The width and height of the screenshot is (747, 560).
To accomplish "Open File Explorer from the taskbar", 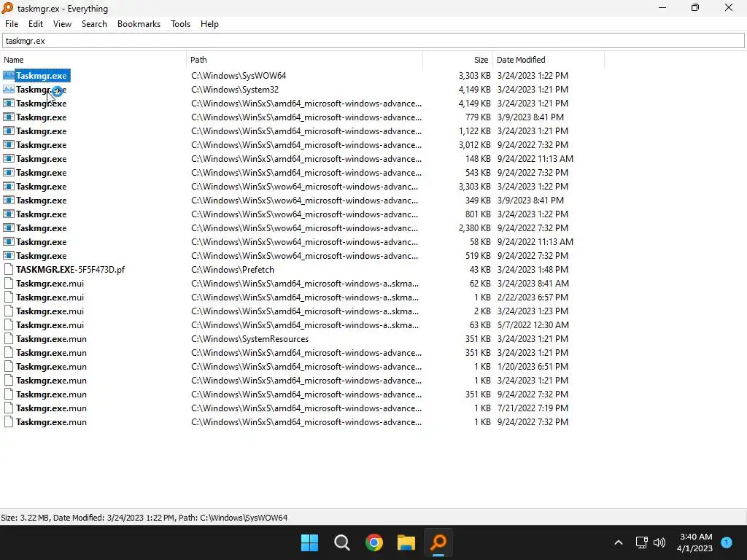I will [406, 542].
